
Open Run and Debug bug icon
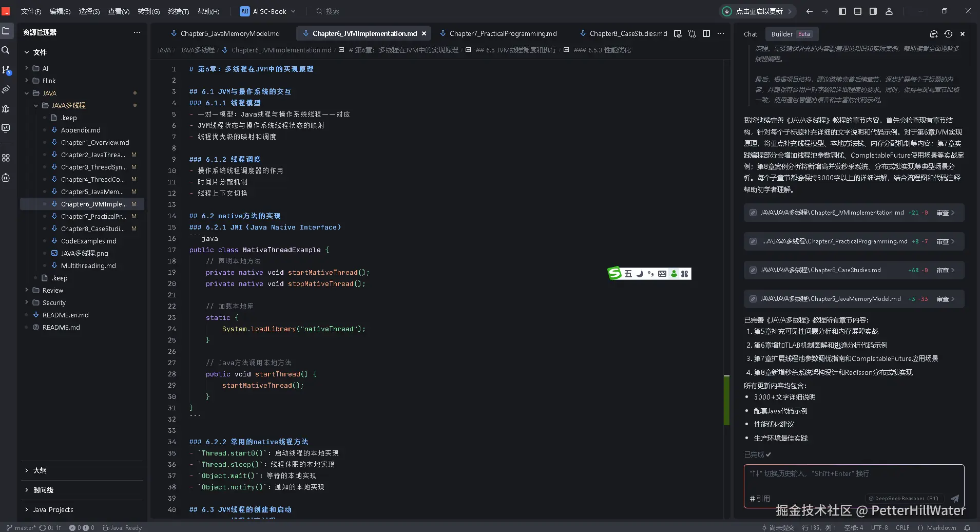tap(6, 109)
